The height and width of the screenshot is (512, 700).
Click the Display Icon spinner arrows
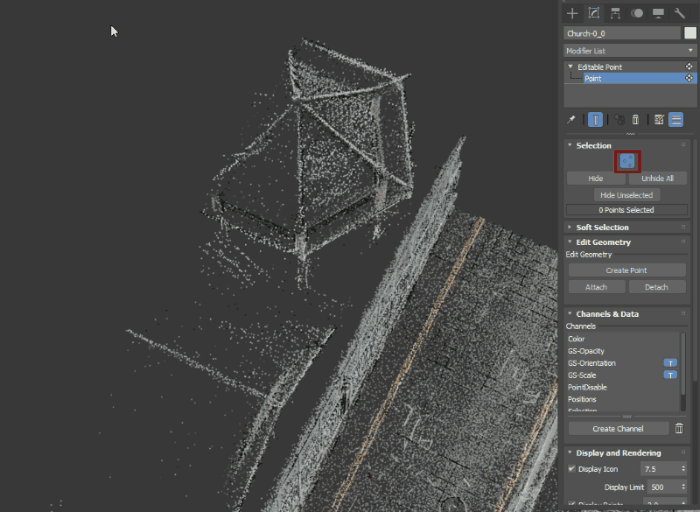tap(683, 469)
